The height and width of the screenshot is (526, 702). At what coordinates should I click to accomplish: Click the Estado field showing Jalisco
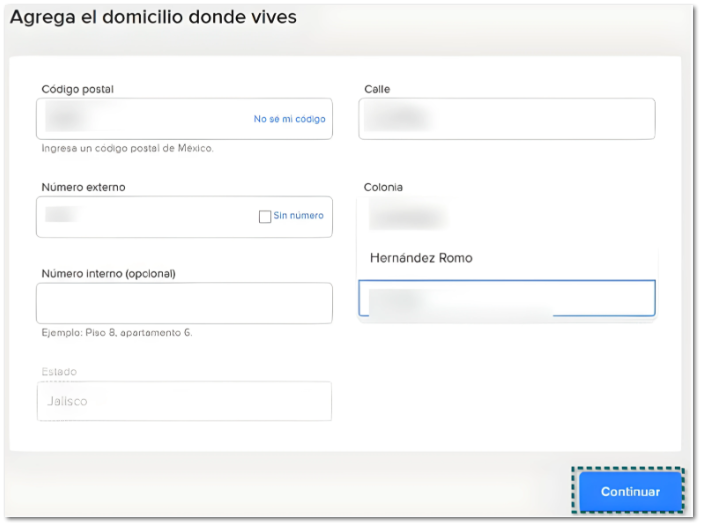coord(184,401)
